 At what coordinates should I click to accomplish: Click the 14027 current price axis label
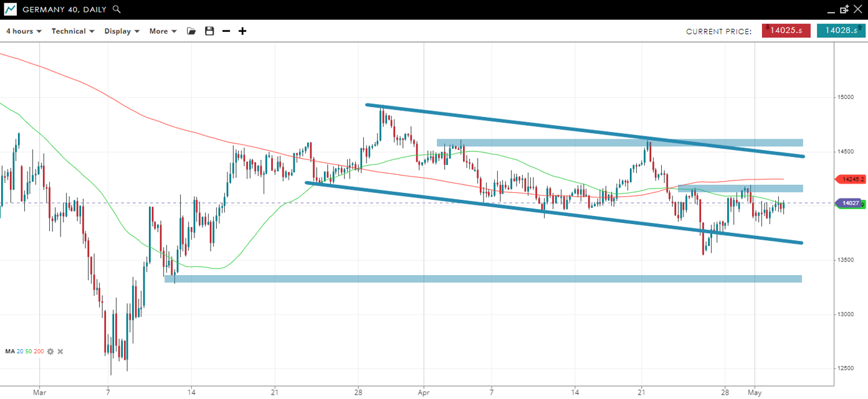pos(850,203)
